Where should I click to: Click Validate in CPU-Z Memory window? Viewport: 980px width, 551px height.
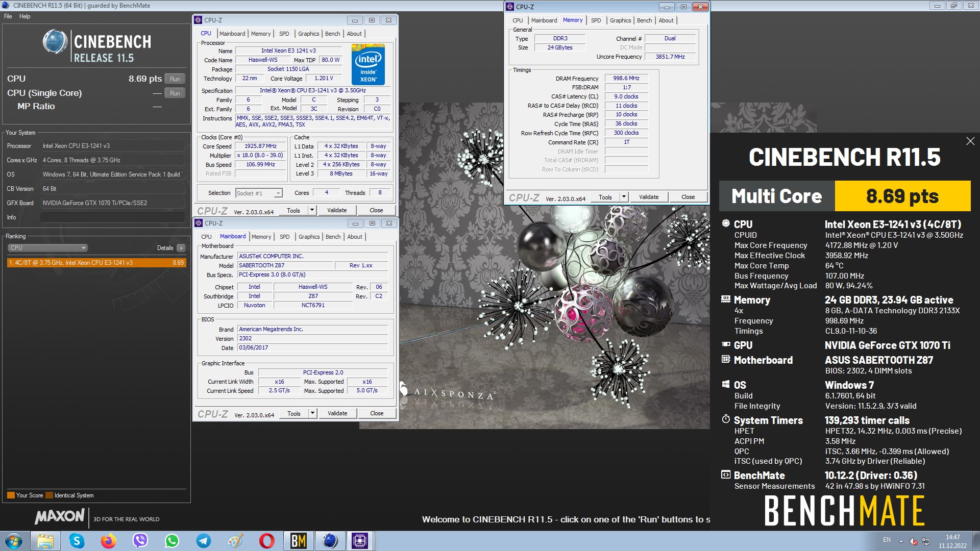[649, 197]
